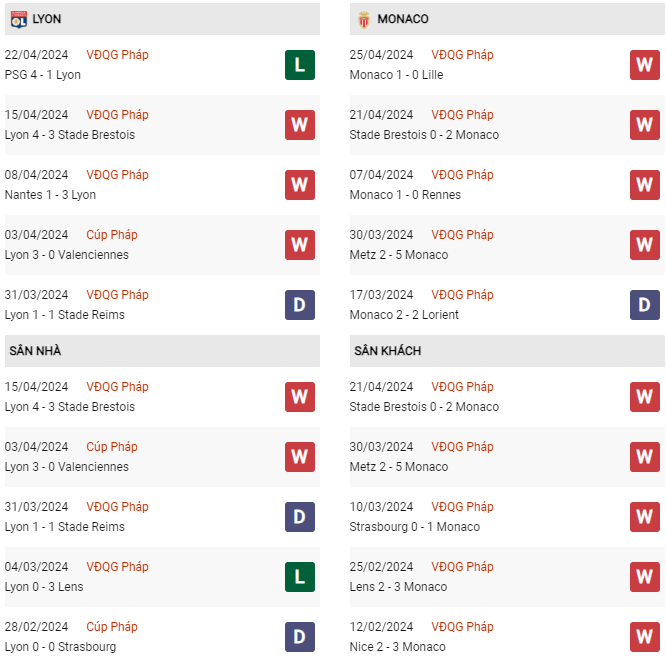Click the W badge for Nice 2-3 Monaco
The width and height of the screenshot is (666, 661).
(644, 637)
